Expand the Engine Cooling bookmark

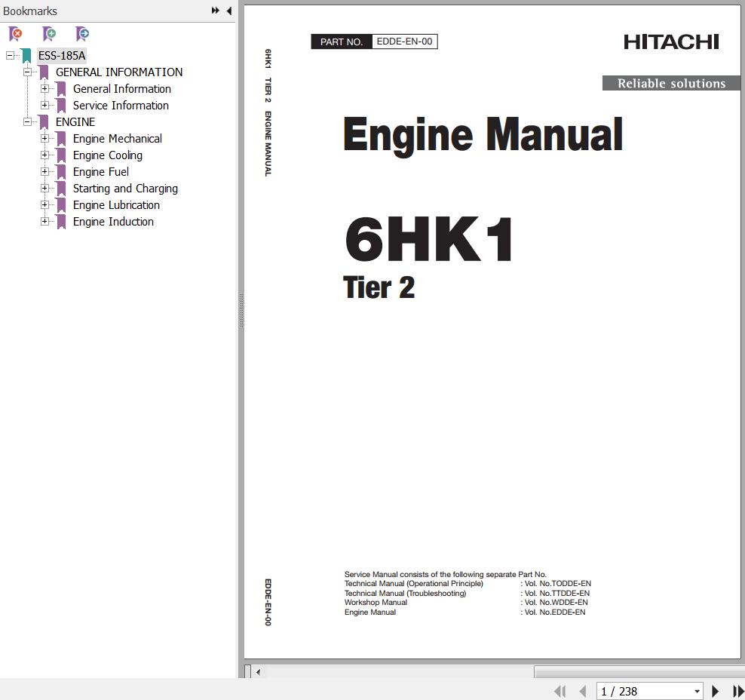pyautogui.click(x=44, y=155)
